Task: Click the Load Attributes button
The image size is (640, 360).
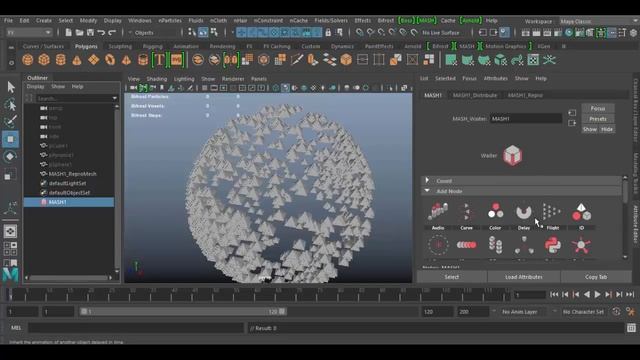Action: click(524, 277)
